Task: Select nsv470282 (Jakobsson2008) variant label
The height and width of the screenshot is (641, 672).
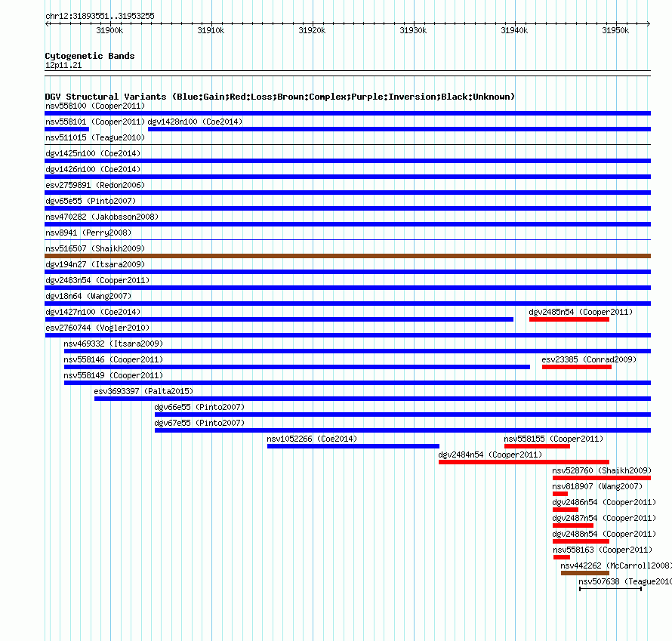Action: coord(102,217)
